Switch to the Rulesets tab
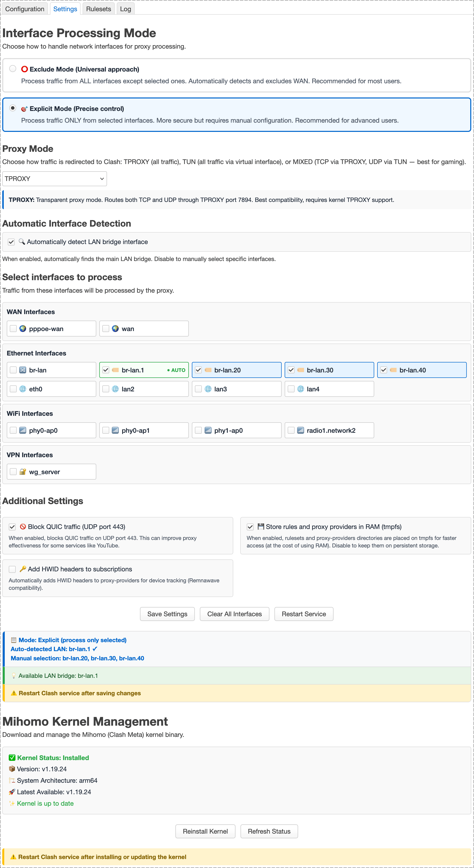Viewport: 474px width, 868px height. pos(99,9)
